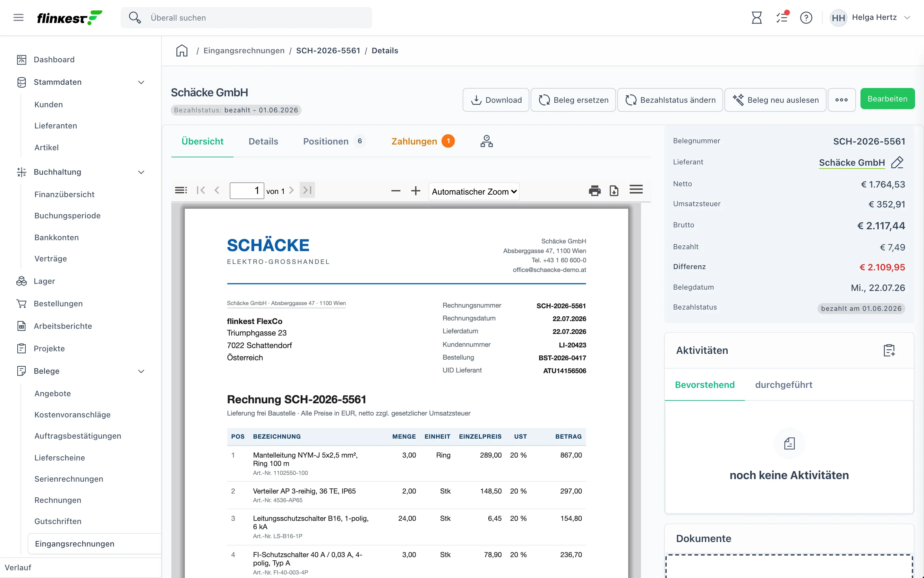Open the help question mark icon
924x578 pixels.
coord(806,18)
